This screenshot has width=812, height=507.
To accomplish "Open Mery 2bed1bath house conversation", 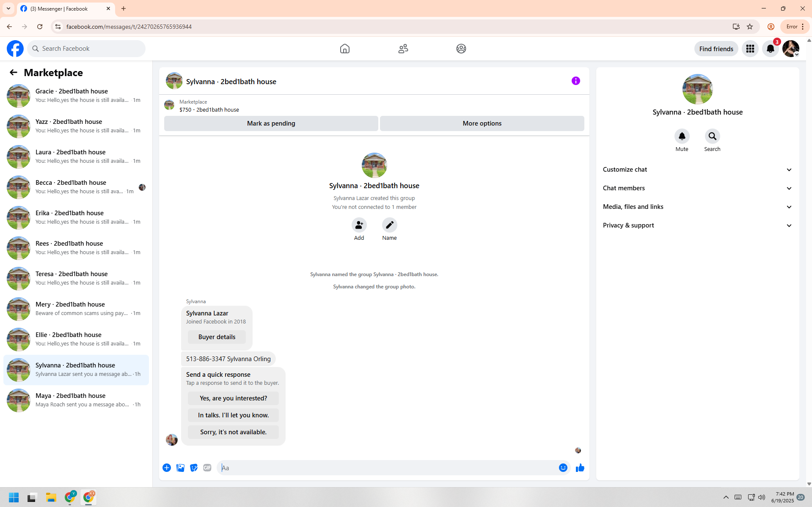I will tap(76, 309).
